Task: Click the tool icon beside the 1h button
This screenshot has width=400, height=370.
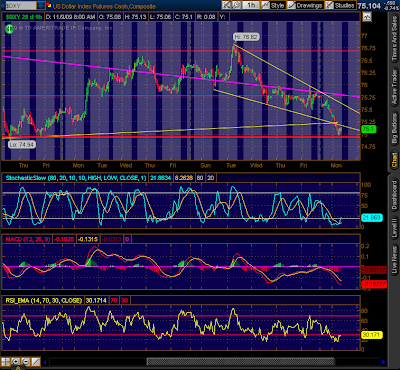Action: (236, 5)
